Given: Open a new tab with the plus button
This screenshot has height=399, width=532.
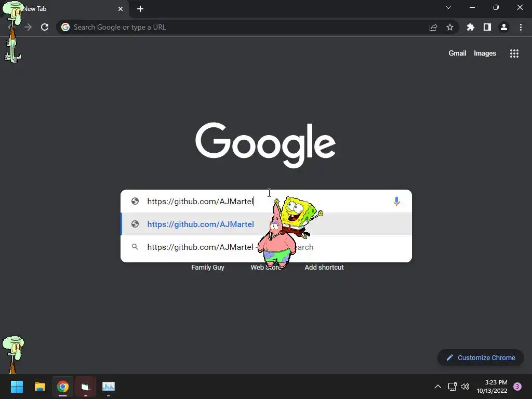Looking at the screenshot, I should coord(140,9).
